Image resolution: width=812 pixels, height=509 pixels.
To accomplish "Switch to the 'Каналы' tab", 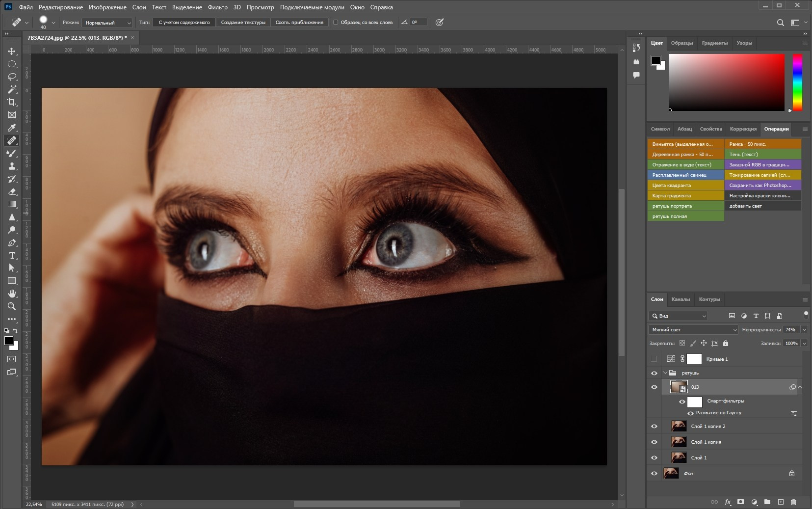I will click(x=680, y=299).
